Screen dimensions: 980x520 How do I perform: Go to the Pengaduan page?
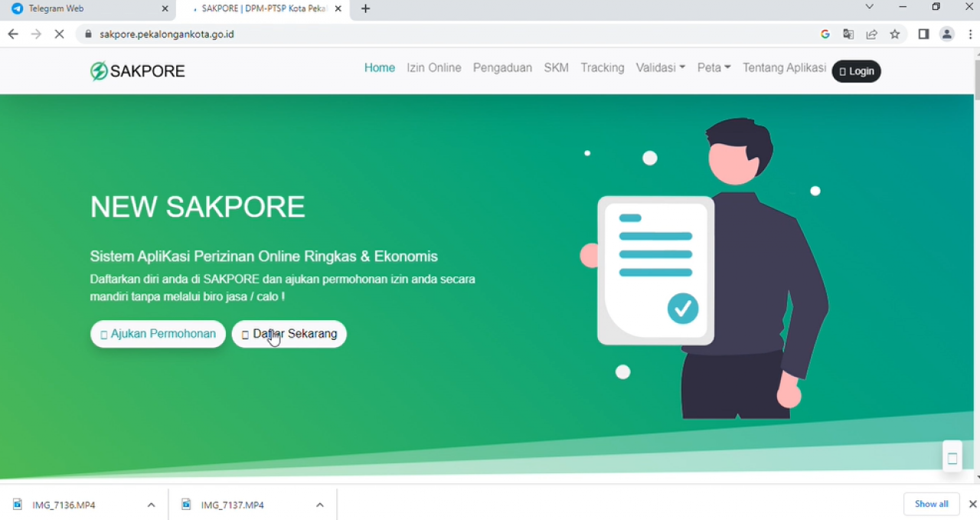pyautogui.click(x=502, y=67)
